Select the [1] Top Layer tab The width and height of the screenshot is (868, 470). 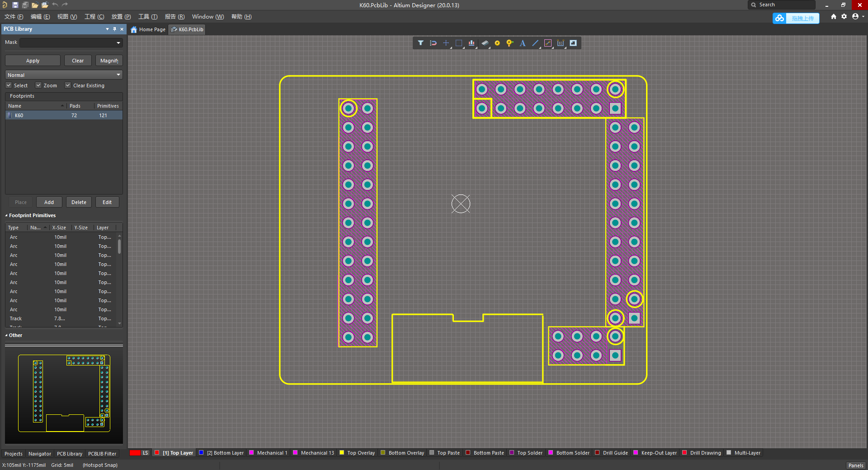(174, 453)
